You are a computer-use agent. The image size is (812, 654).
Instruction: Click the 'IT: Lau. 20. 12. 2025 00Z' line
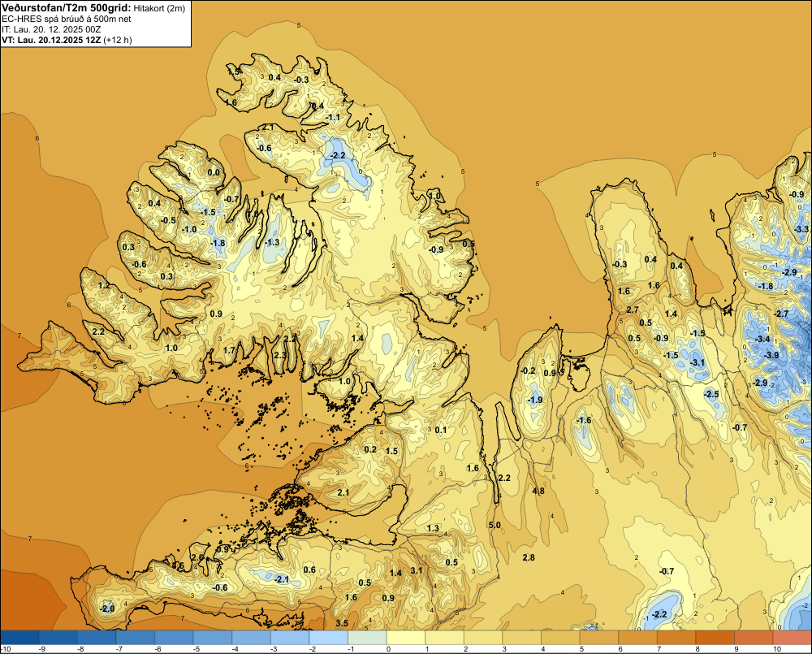pyautogui.click(x=51, y=29)
